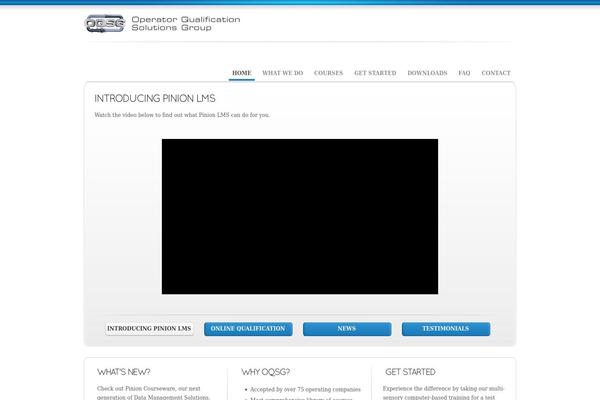Click 'Experience the difference' paragraph
The height and width of the screenshot is (400, 600).
point(443,393)
